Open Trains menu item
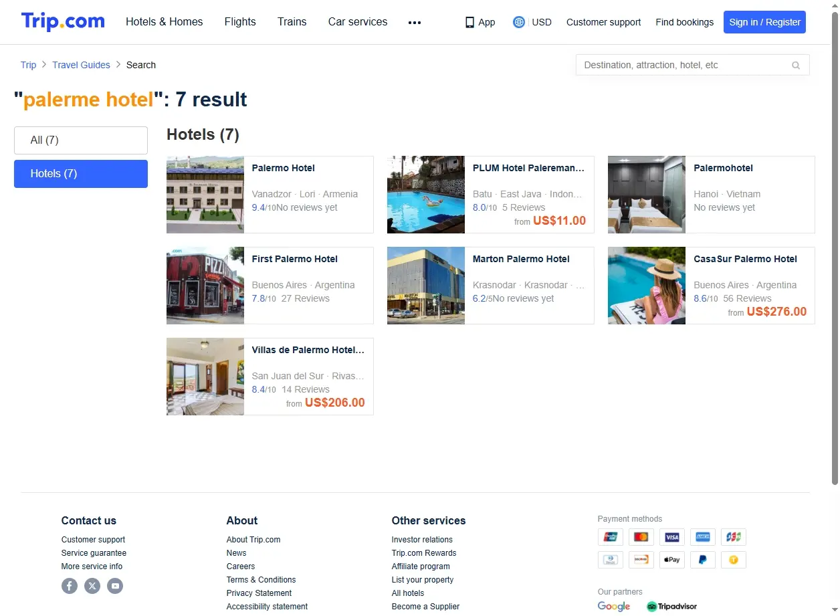The height and width of the screenshot is (616, 840). [x=292, y=22]
